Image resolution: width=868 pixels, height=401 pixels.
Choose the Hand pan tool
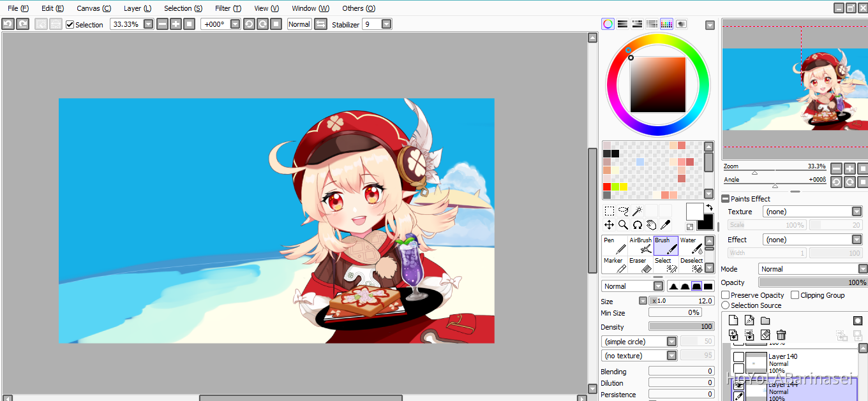pos(651,225)
